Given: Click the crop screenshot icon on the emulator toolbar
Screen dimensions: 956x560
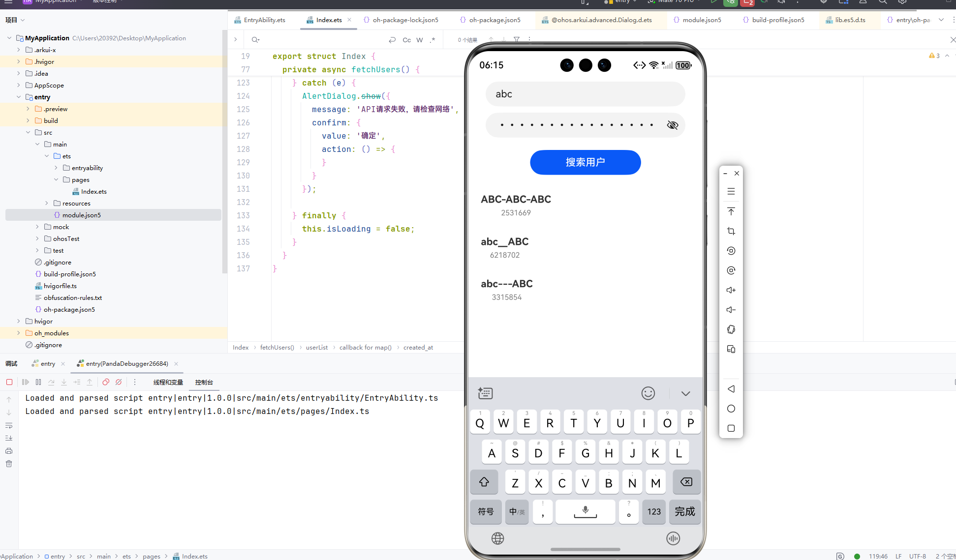Looking at the screenshot, I should [731, 231].
